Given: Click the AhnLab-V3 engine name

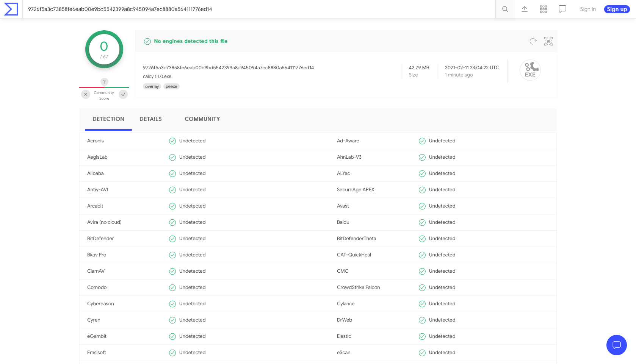Looking at the screenshot, I should pyautogui.click(x=349, y=157).
